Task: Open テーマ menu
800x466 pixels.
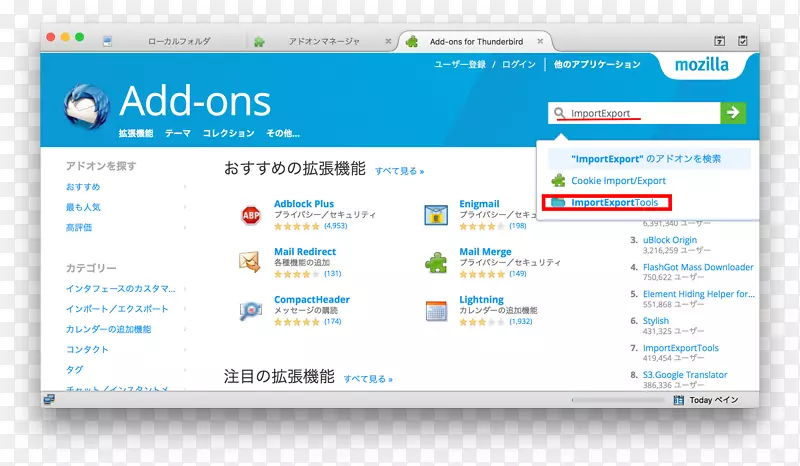Action: pos(178,133)
